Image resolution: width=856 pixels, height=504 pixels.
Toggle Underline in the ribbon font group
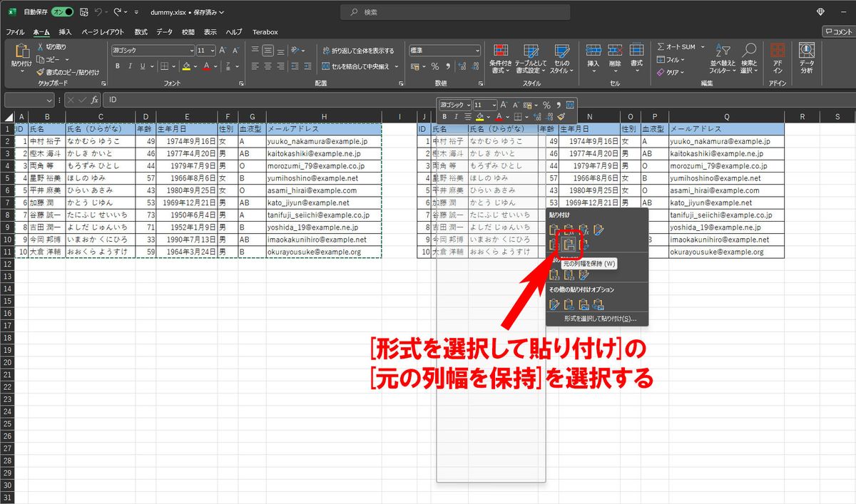pos(142,66)
